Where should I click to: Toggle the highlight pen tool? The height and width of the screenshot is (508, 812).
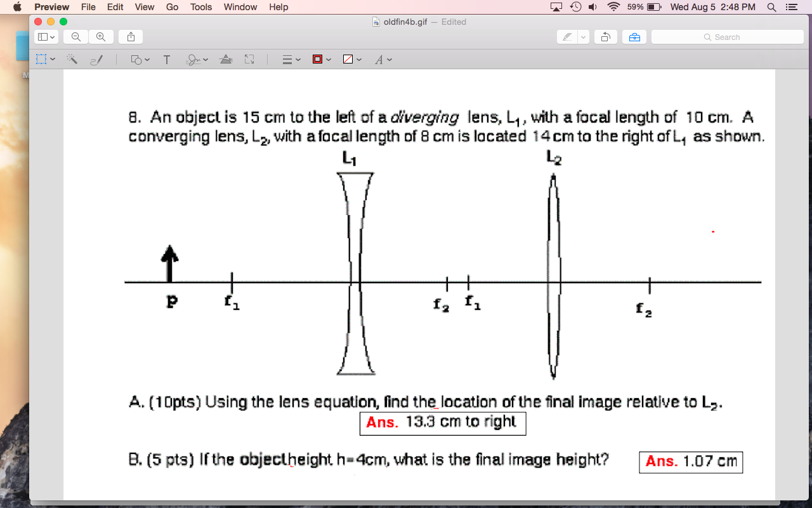pos(566,36)
